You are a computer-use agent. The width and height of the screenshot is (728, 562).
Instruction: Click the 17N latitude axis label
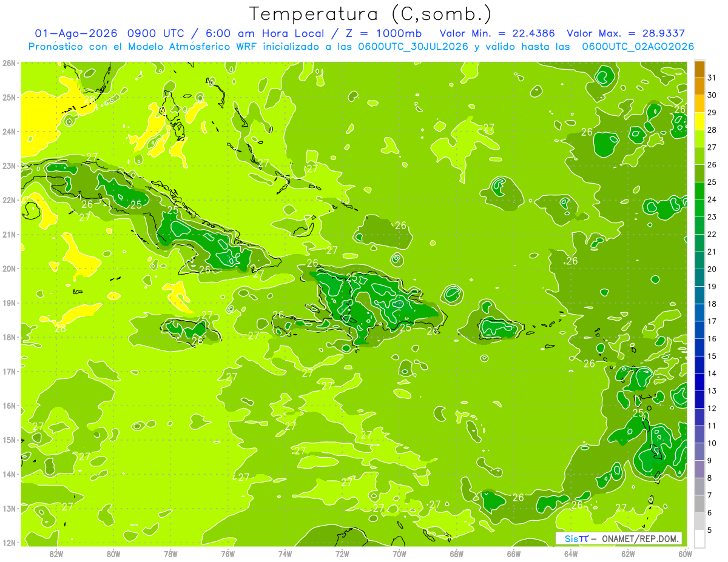click(9, 372)
